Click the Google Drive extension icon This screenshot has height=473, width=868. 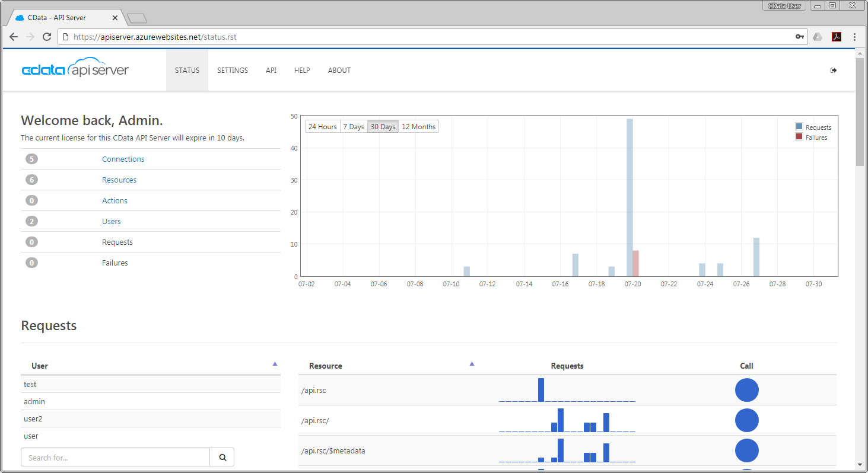[818, 37]
